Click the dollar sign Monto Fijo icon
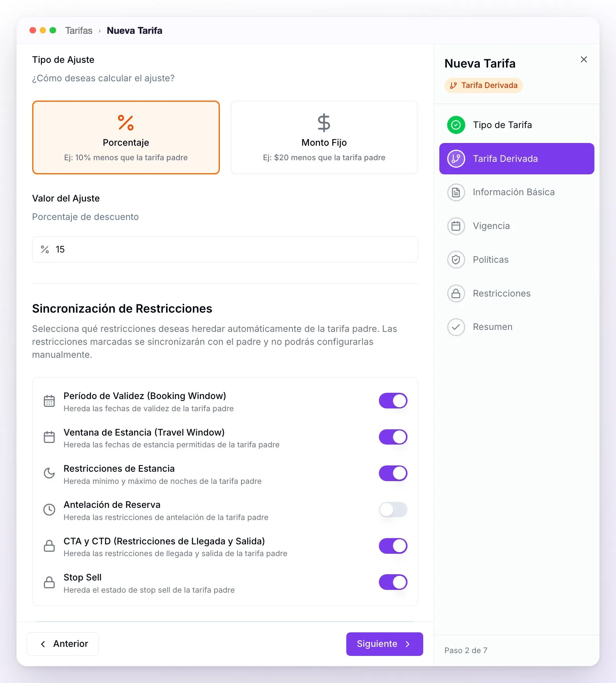Image resolution: width=616 pixels, height=683 pixels. pos(324,123)
